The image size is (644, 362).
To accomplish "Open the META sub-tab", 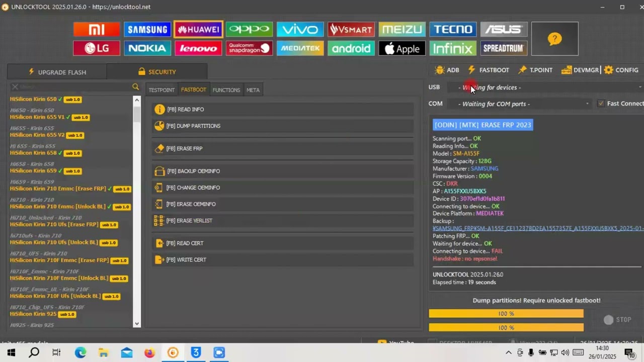I will click(x=253, y=90).
